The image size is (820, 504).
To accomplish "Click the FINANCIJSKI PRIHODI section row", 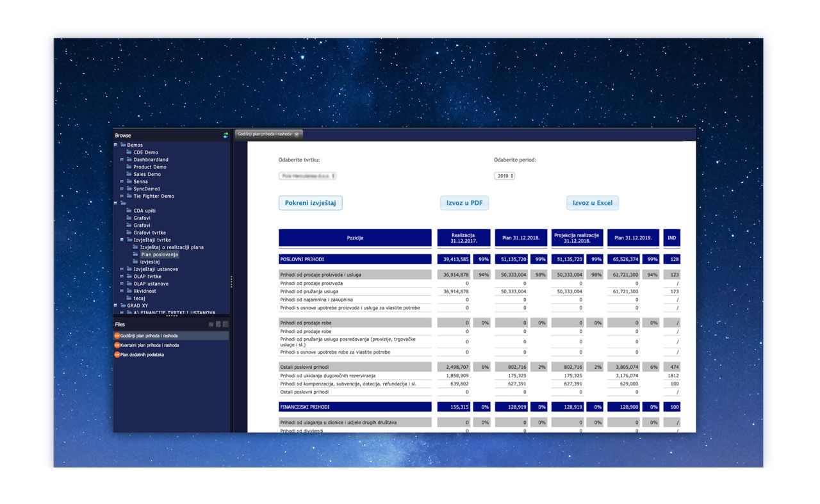I will pyautogui.click(x=355, y=407).
